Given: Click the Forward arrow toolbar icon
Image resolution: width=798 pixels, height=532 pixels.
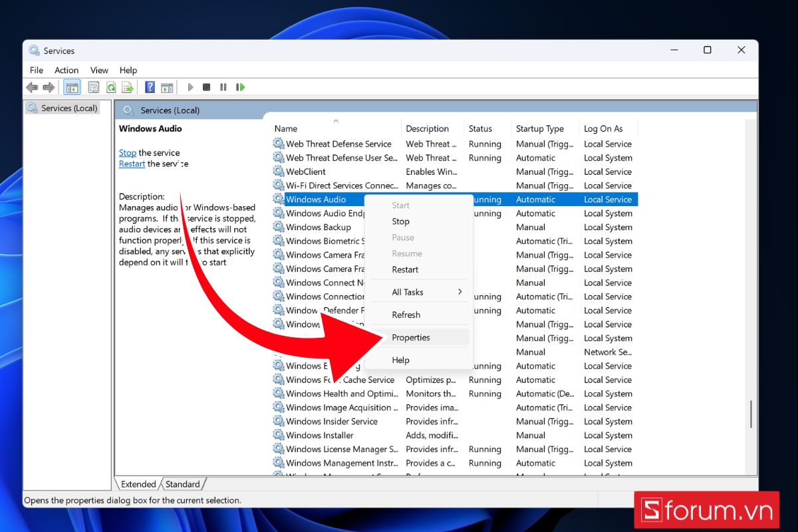Looking at the screenshot, I should (49, 87).
